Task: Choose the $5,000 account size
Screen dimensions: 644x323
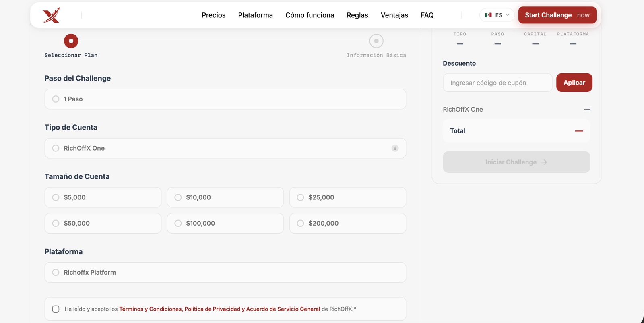Action: point(103,197)
